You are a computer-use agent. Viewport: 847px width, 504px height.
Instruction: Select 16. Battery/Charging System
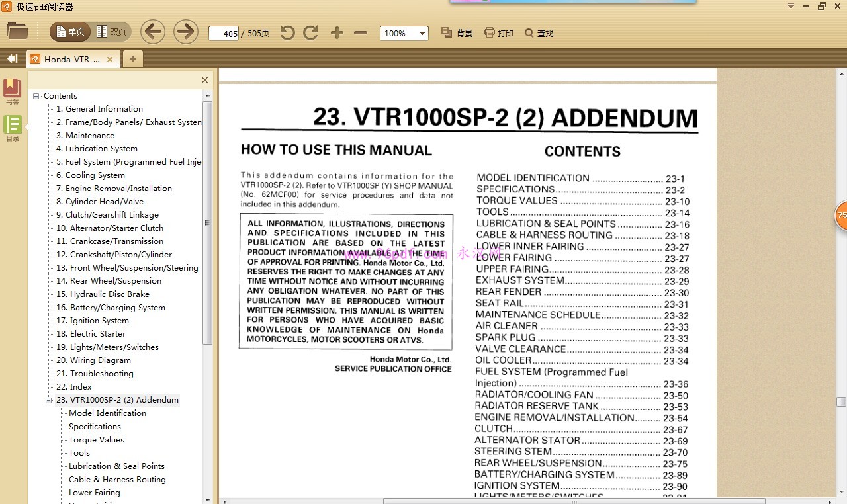tap(111, 308)
